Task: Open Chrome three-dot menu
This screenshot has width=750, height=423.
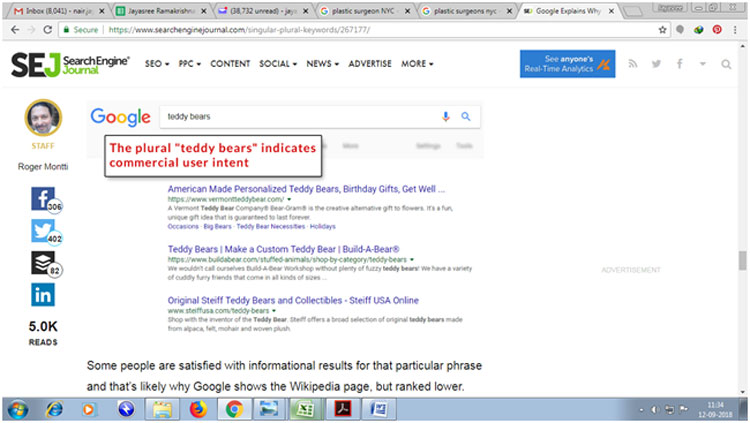Action: click(735, 30)
